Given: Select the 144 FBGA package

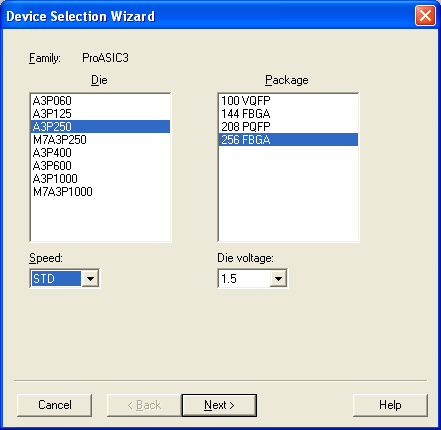Looking at the screenshot, I should (x=288, y=114).
